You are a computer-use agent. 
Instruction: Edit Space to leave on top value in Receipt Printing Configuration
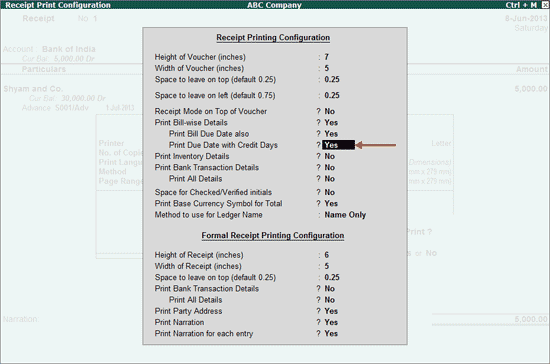pos(332,79)
